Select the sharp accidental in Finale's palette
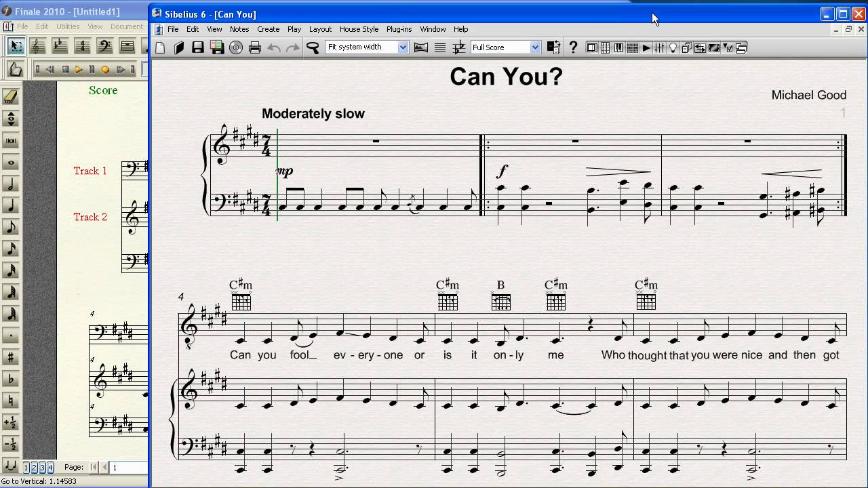The width and height of the screenshot is (868, 488). [x=11, y=357]
